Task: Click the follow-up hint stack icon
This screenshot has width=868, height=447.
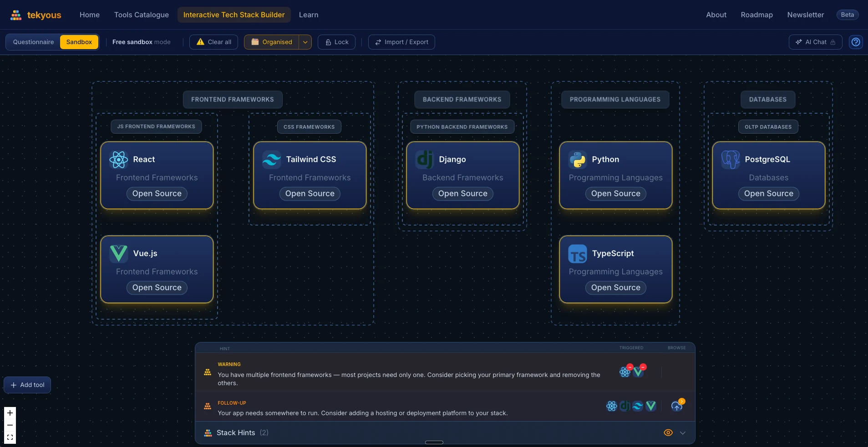Action: click(x=208, y=406)
